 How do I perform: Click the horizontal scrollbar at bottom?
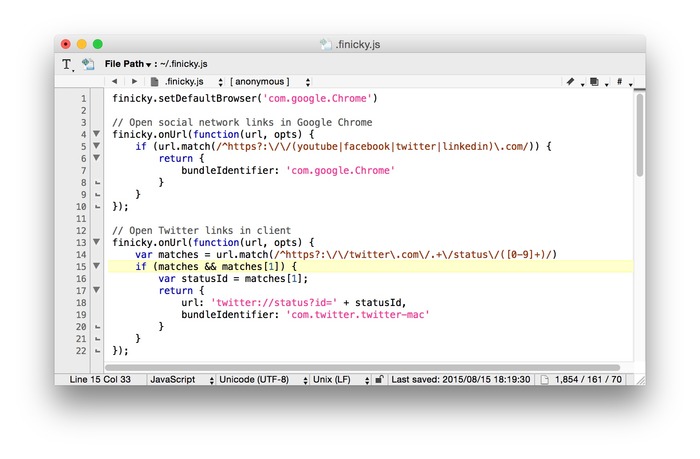point(362,367)
